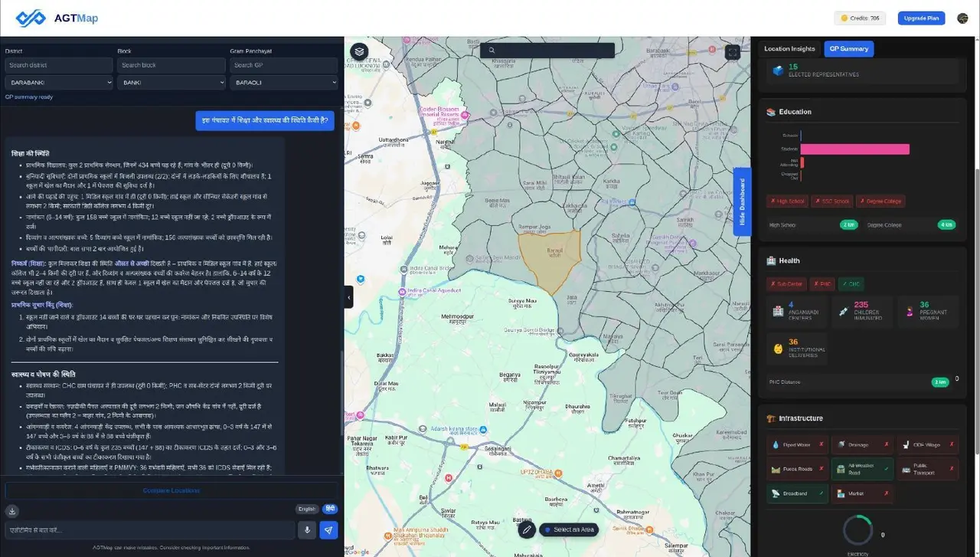The width and height of the screenshot is (980, 557).
Task: Click the High School unavailable tag
Action: tap(786, 202)
